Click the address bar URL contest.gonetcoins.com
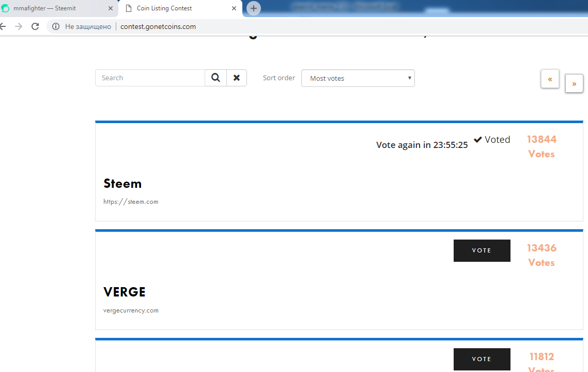 tap(158, 27)
